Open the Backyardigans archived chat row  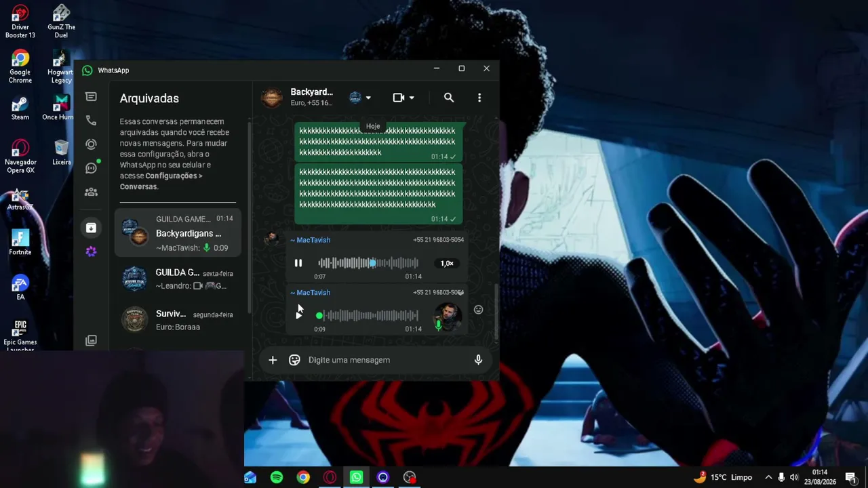click(178, 233)
